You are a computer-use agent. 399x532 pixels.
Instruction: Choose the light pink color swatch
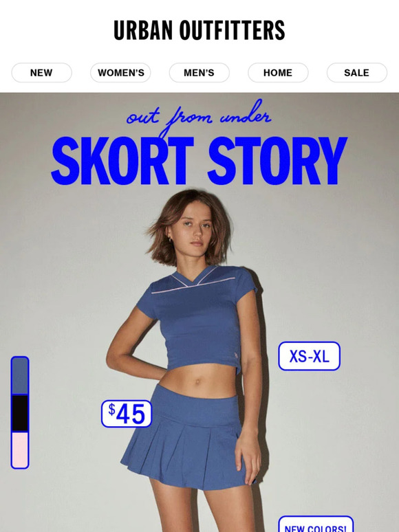click(20, 450)
